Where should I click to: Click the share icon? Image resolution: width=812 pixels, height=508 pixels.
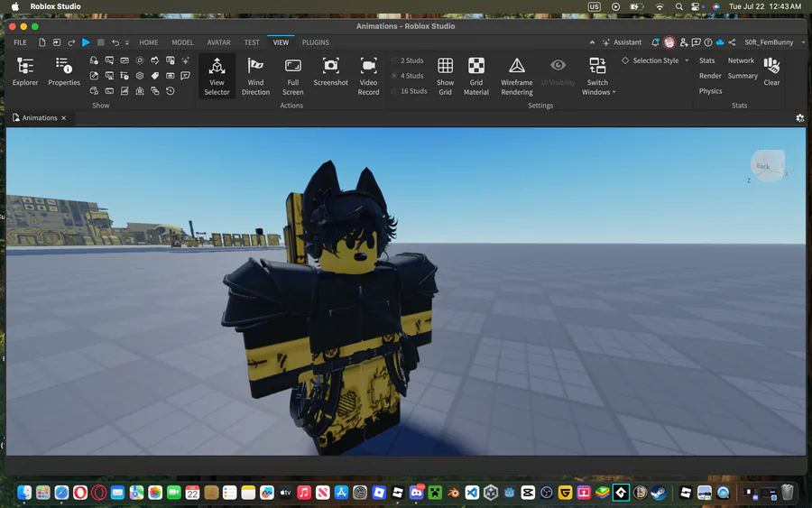732,42
